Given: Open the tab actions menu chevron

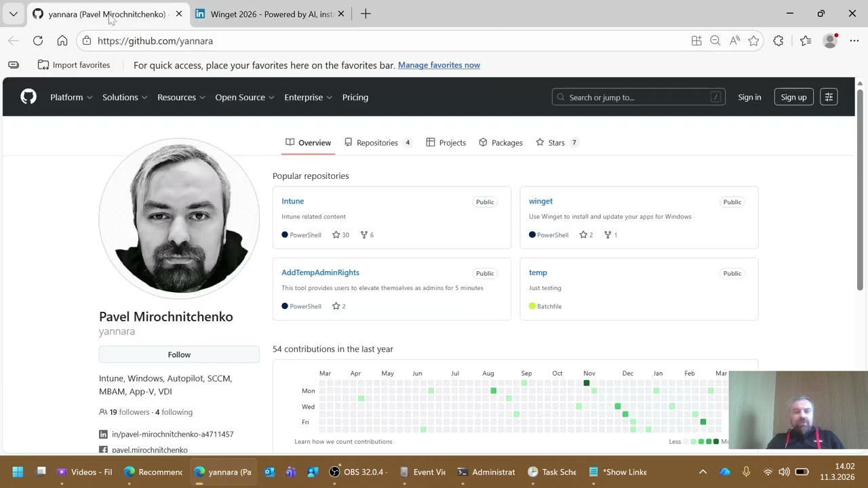Looking at the screenshot, I should coord(13,14).
